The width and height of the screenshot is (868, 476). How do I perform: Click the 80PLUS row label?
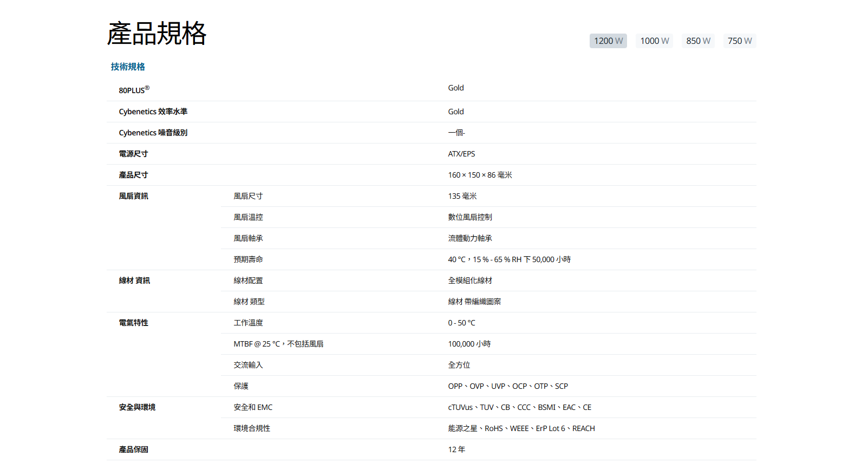pyautogui.click(x=134, y=90)
